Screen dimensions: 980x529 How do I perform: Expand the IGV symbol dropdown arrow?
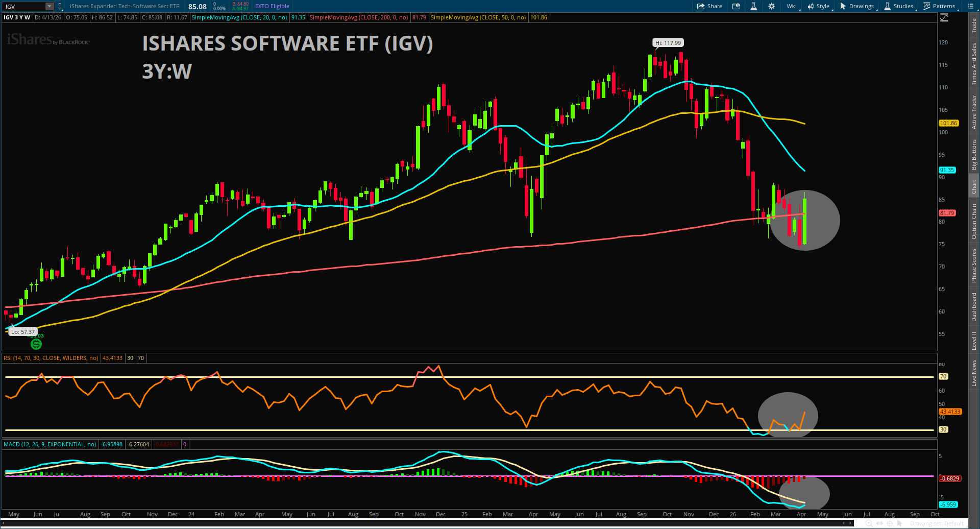click(50, 7)
